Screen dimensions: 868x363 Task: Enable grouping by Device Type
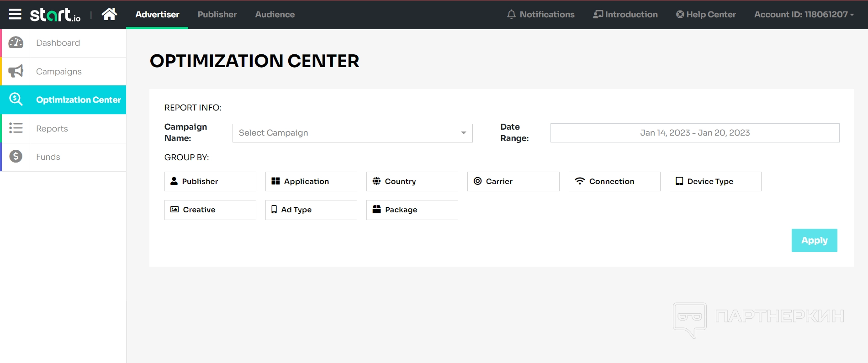pos(715,181)
